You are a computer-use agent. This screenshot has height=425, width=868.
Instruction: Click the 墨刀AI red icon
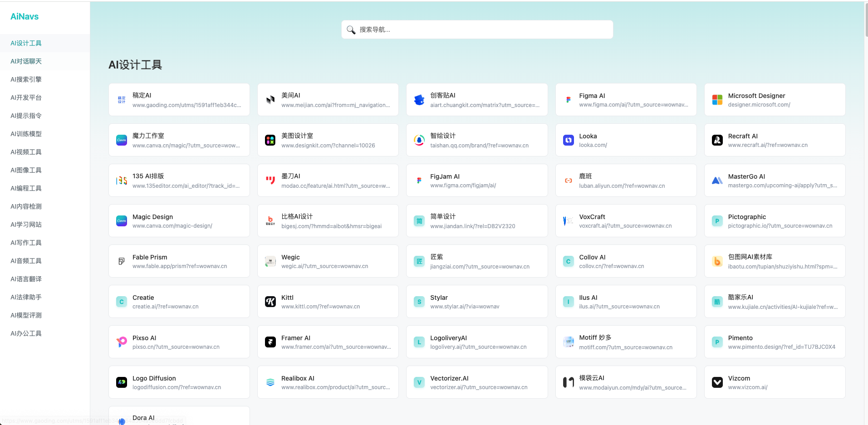coord(270,181)
